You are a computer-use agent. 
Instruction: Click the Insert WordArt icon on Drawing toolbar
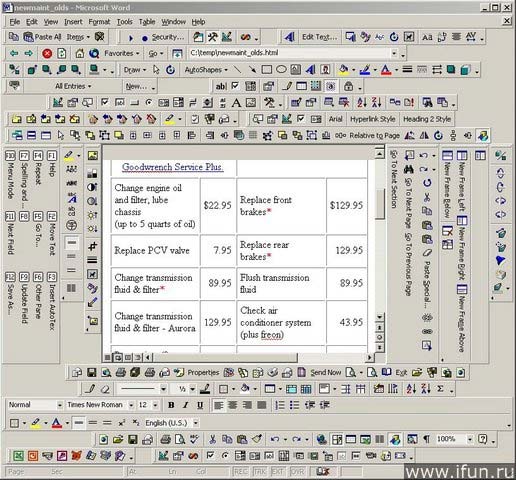pos(311,70)
